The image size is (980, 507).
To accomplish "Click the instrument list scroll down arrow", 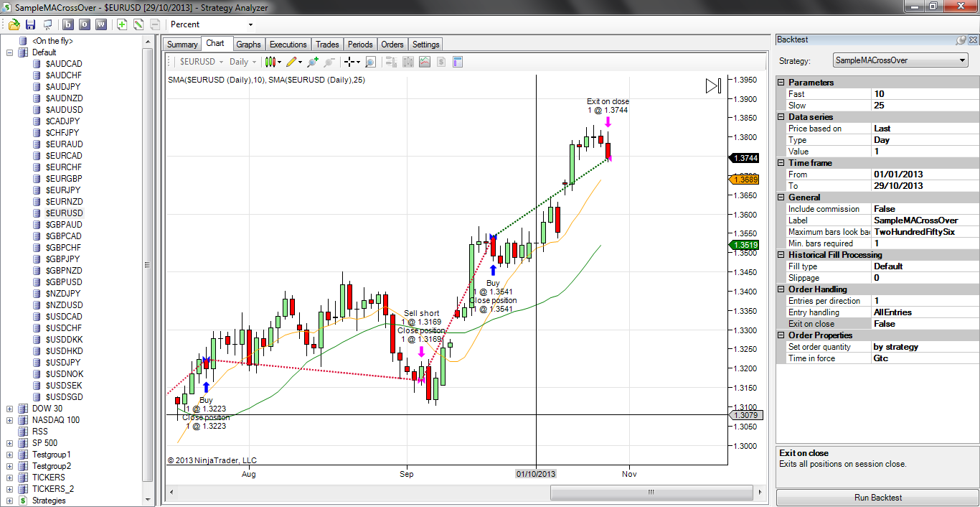I will 148,500.
